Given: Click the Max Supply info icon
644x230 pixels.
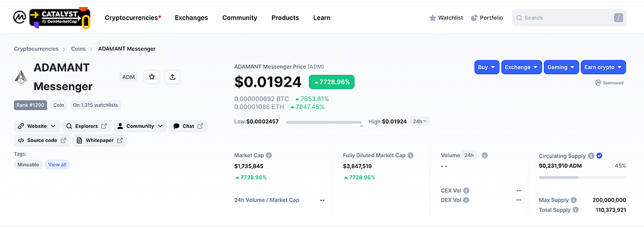Looking at the screenshot, I should coord(574,200).
